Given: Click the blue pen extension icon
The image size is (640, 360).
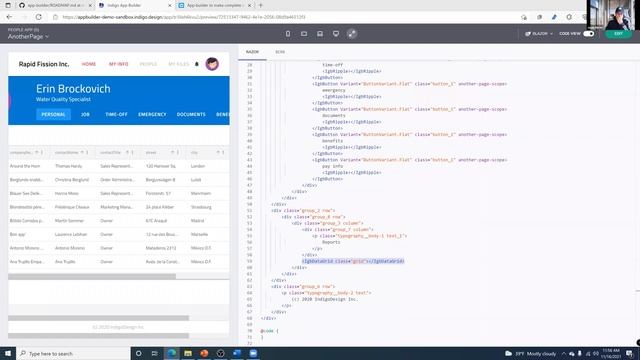Looking at the screenshot, I should pos(554,17).
